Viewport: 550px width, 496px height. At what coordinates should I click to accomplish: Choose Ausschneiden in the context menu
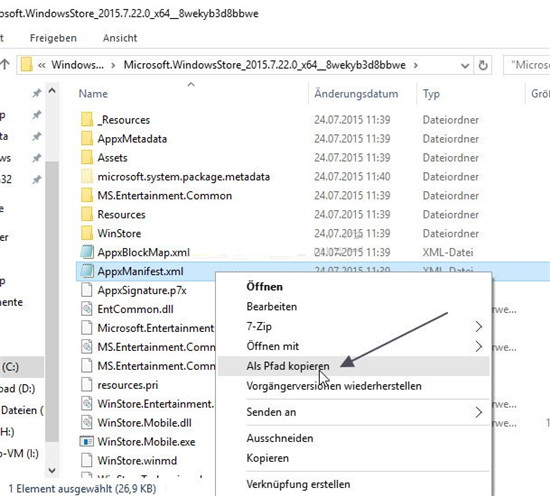click(x=280, y=438)
